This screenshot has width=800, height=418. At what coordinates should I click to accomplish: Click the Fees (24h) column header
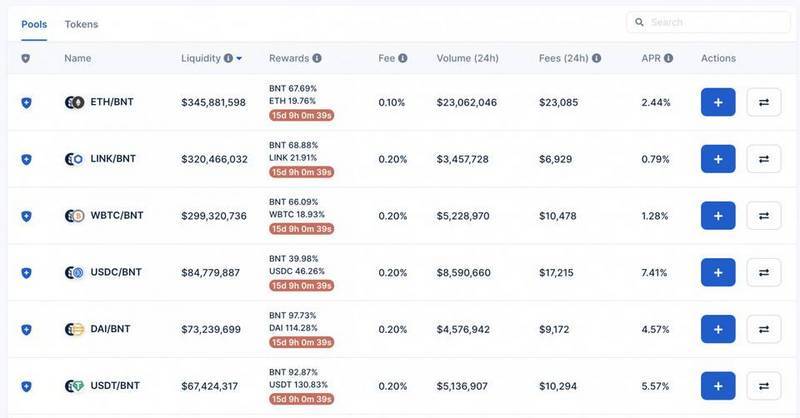click(563, 59)
